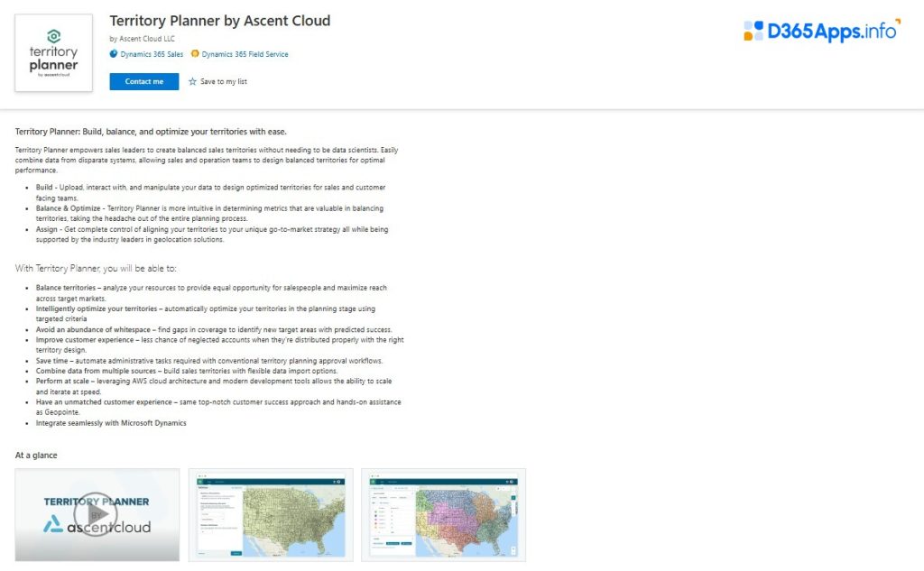Click the Territory Planner app logo
The image size is (924, 571).
[53, 53]
